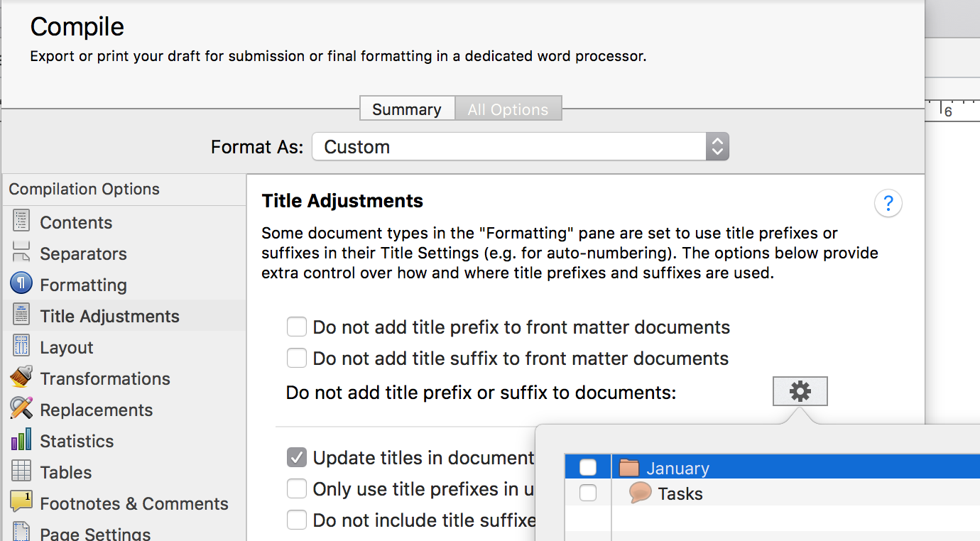Enable no title prefix on front matter
The height and width of the screenshot is (541, 980).
click(297, 327)
